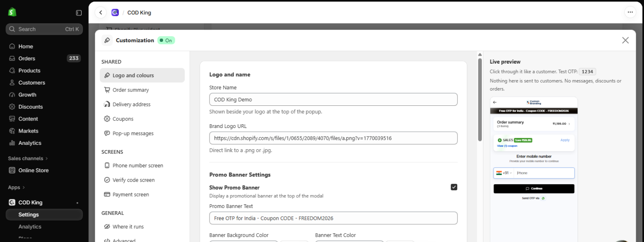Expand the Sales channels section
644x242 pixels.
point(28,158)
